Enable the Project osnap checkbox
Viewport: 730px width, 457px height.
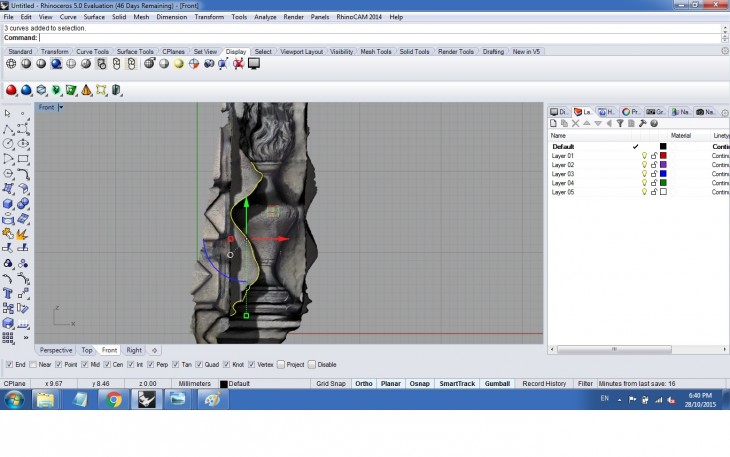tap(281, 365)
